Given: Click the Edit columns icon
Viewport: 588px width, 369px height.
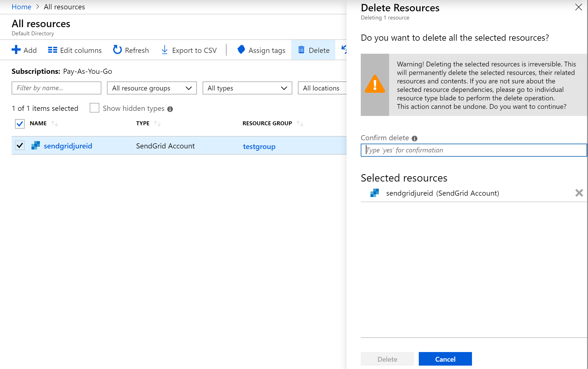Looking at the screenshot, I should (52, 50).
